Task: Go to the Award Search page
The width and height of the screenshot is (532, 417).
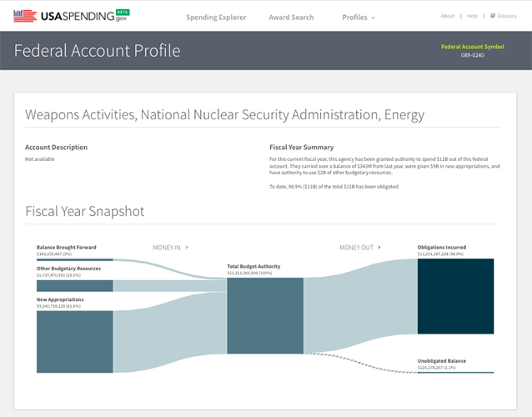Action: click(291, 18)
